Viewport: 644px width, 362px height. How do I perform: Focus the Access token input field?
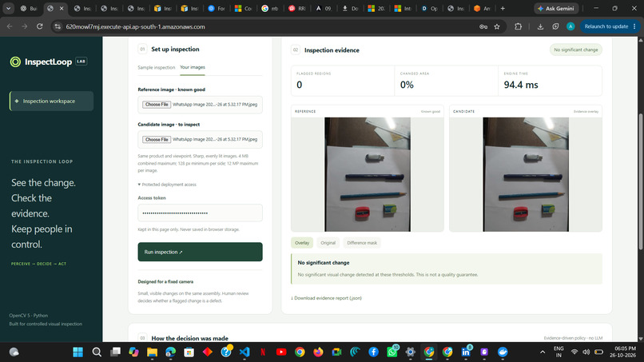point(200,213)
